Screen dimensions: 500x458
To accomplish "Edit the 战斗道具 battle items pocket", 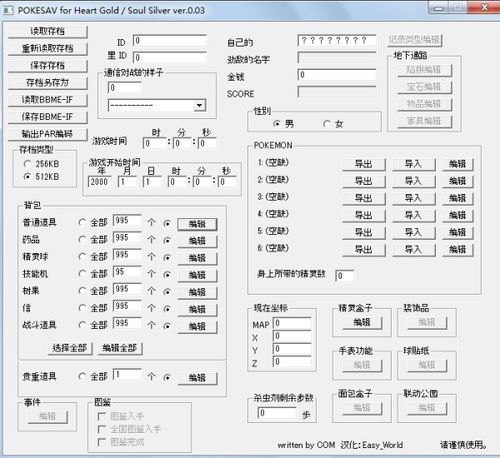I will 197,326.
